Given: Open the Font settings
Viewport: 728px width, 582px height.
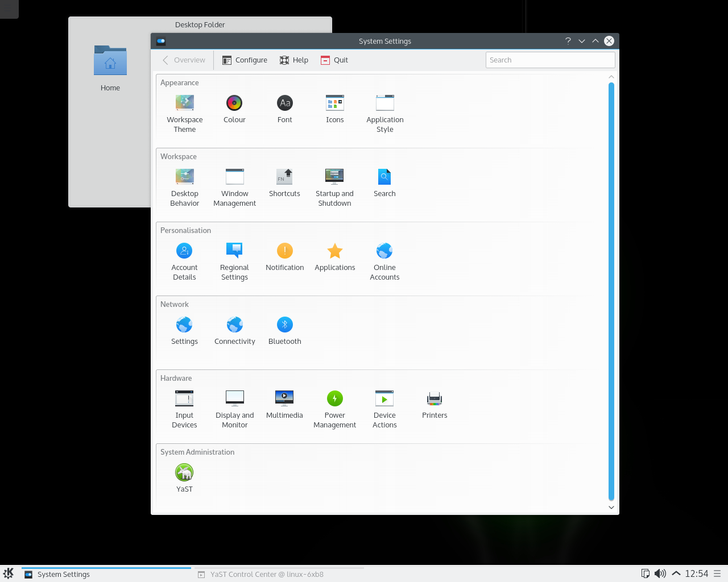Looking at the screenshot, I should pos(285,109).
